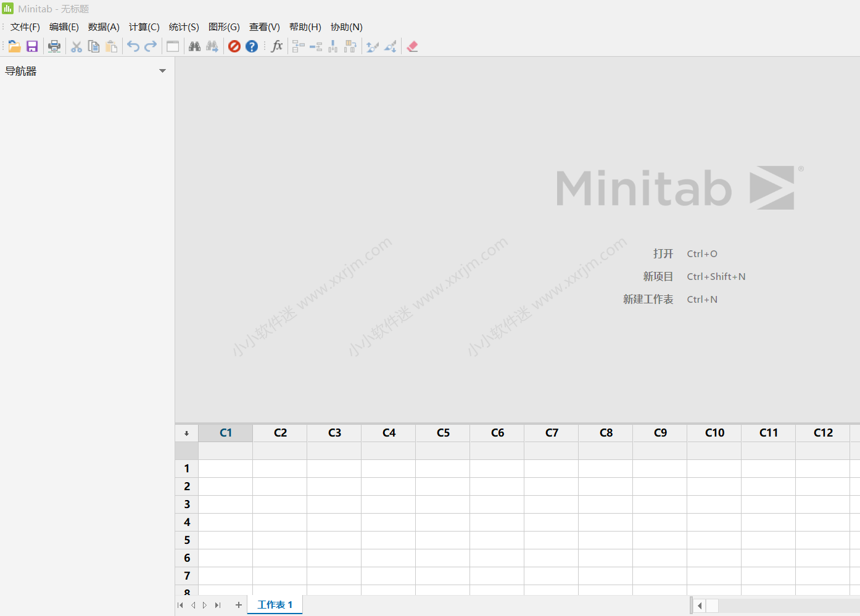The image size is (860, 616).
Task: Open the 数据(A) menu
Action: pos(104,27)
